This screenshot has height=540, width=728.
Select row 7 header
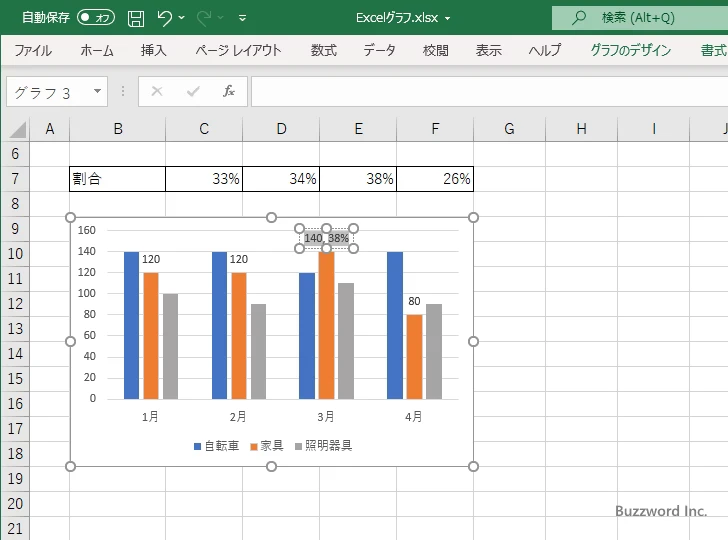(x=15, y=179)
